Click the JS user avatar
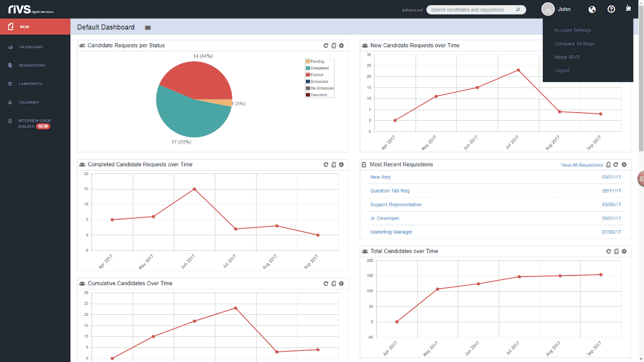Screen dimensions: 644x362 tap(548, 9)
